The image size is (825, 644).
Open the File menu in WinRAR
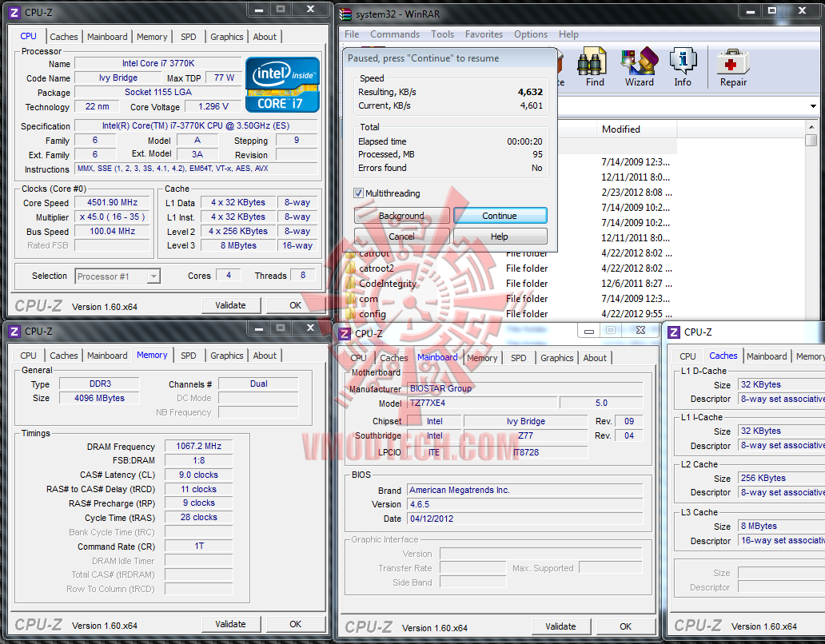tap(352, 34)
